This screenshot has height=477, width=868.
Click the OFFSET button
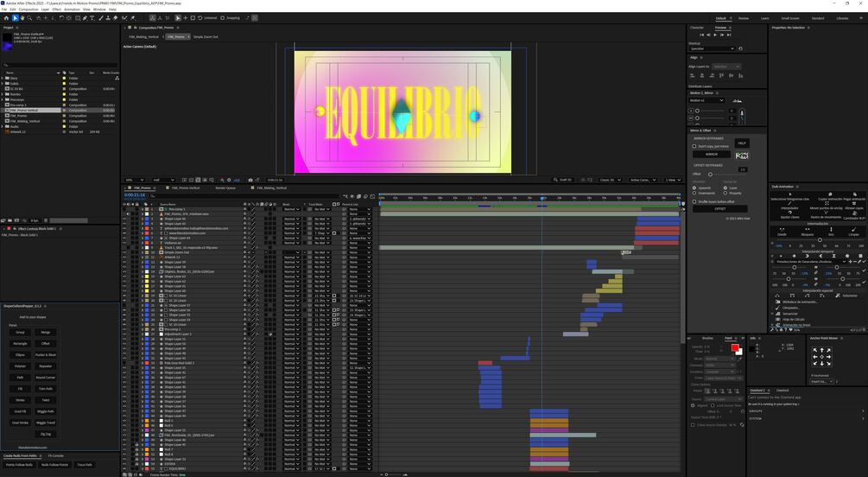coord(719,209)
